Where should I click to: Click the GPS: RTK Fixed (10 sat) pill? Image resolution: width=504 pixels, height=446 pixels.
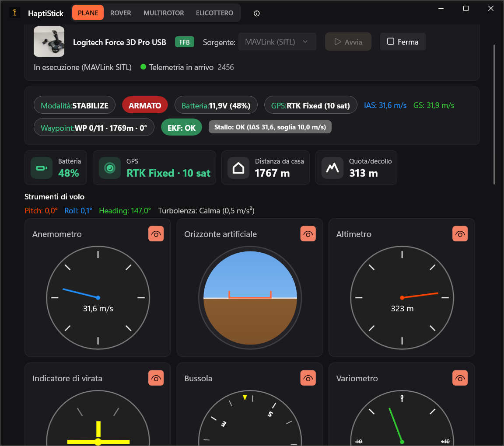click(x=311, y=105)
